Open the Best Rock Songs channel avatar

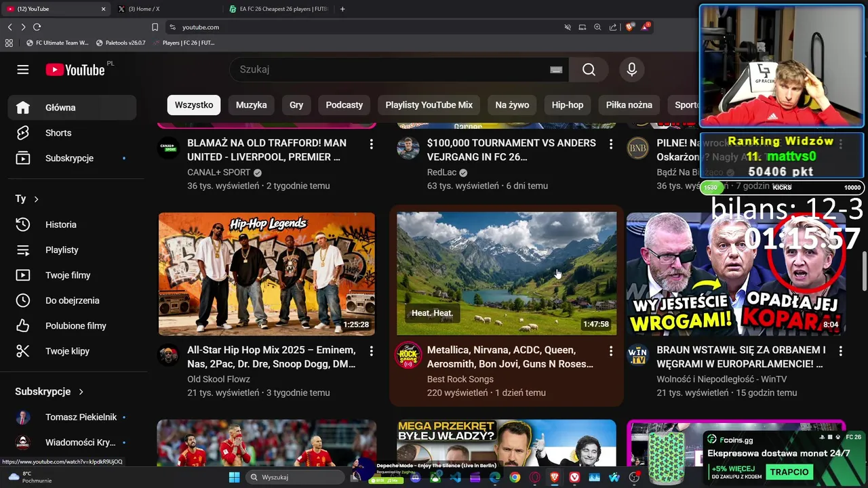coord(408,355)
